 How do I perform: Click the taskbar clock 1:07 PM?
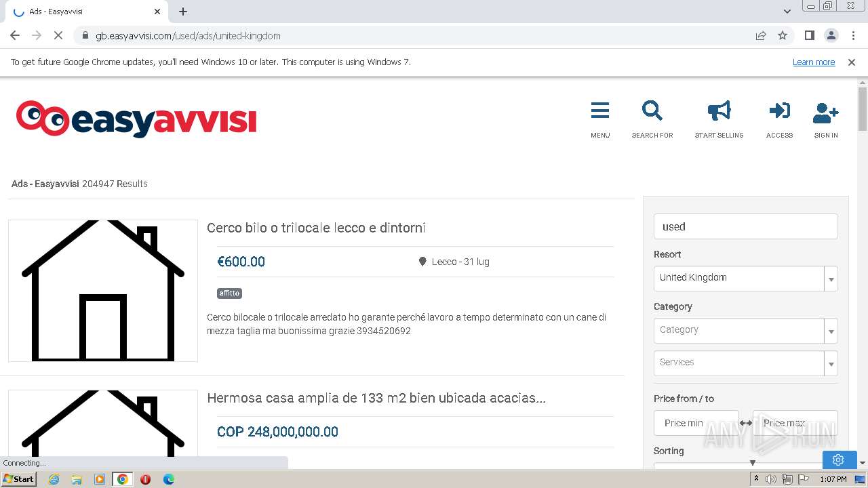[x=833, y=479]
